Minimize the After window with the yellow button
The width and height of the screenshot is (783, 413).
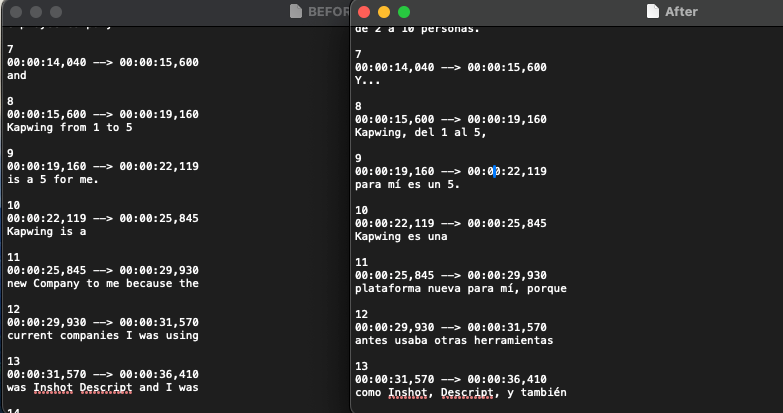(x=384, y=12)
